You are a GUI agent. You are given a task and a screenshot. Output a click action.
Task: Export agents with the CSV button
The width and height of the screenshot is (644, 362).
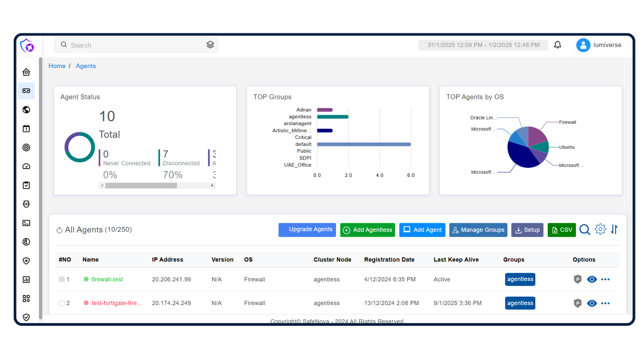pyautogui.click(x=561, y=230)
